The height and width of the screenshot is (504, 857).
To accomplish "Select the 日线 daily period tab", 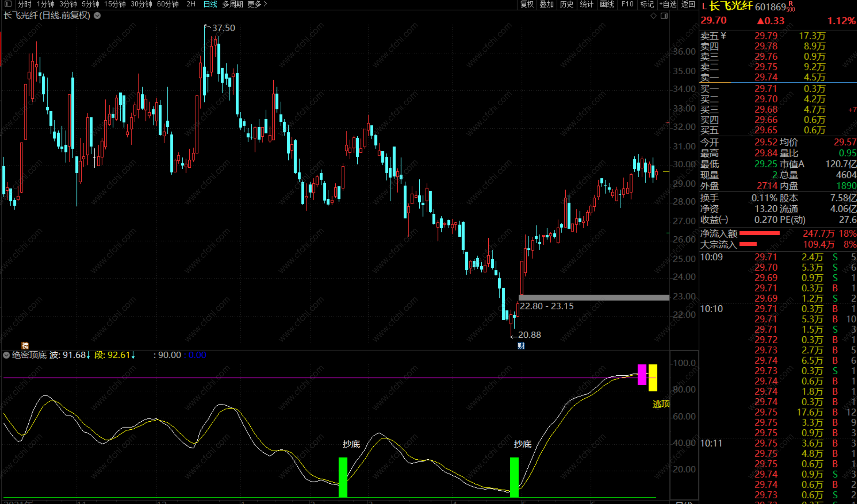I will click(210, 4).
